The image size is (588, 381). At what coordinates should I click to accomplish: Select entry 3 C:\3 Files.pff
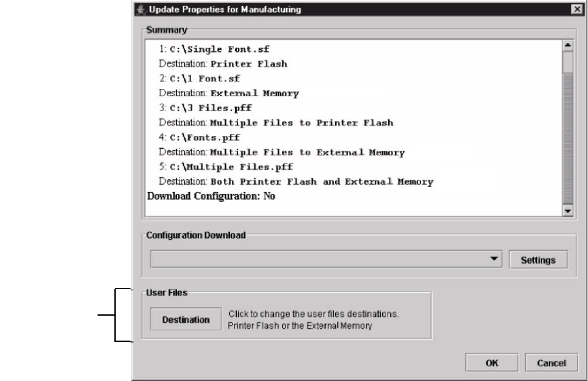coord(205,108)
